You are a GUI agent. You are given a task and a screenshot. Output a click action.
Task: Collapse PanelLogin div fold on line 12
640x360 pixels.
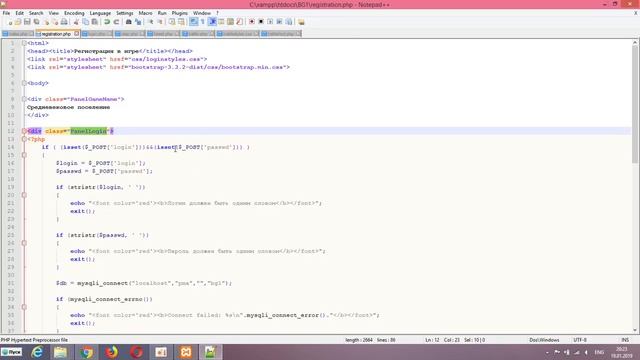point(24,131)
